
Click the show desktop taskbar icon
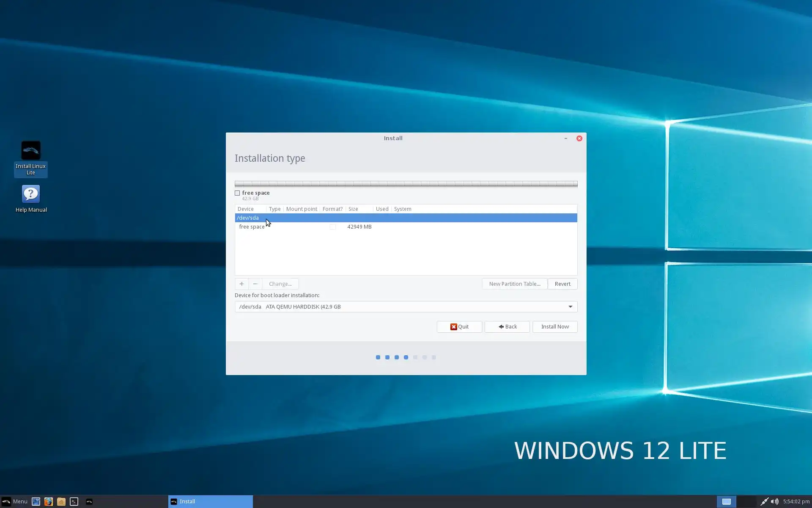click(36, 502)
